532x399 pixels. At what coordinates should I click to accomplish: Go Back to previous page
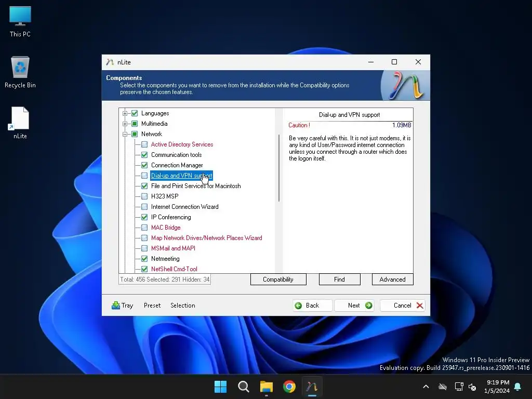pyautogui.click(x=312, y=305)
